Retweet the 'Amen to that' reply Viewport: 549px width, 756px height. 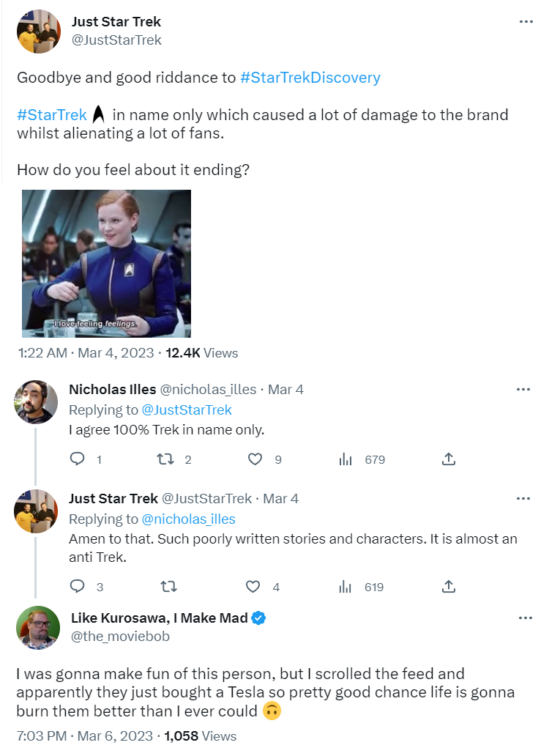point(168,586)
